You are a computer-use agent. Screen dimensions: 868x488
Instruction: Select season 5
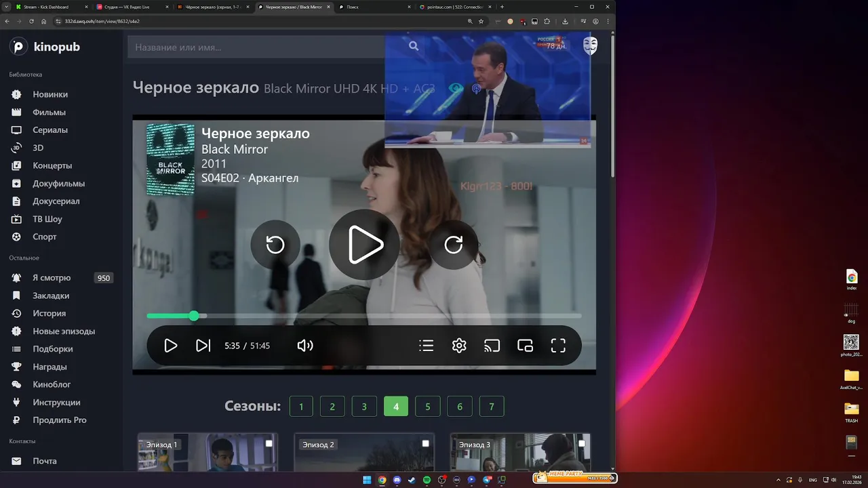click(x=428, y=407)
